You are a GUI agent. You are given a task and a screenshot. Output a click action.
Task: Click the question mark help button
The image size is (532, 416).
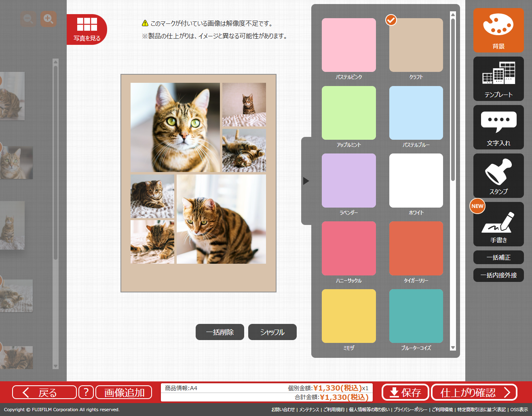(86, 392)
